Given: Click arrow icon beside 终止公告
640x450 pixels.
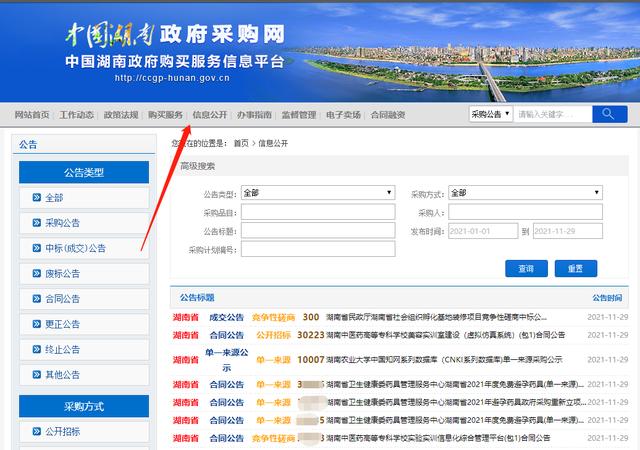Looking at the screenshot, I should click(37, 350).
